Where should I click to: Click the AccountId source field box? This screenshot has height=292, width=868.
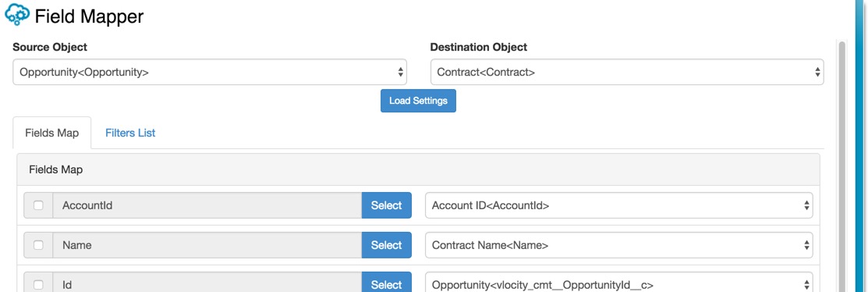[x=207, y=205]
